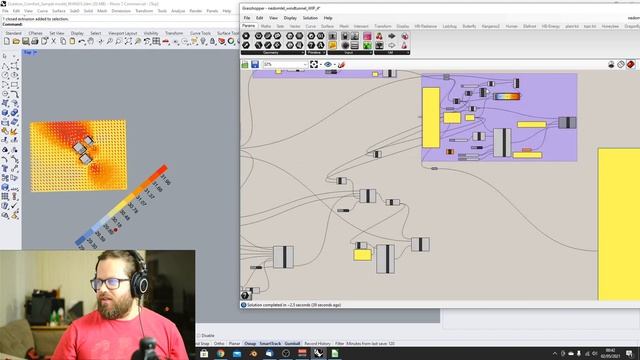Click the color legend bar in Rhino viewport
The height and width of the screenshot is (360, 640).
click(122, 206)
